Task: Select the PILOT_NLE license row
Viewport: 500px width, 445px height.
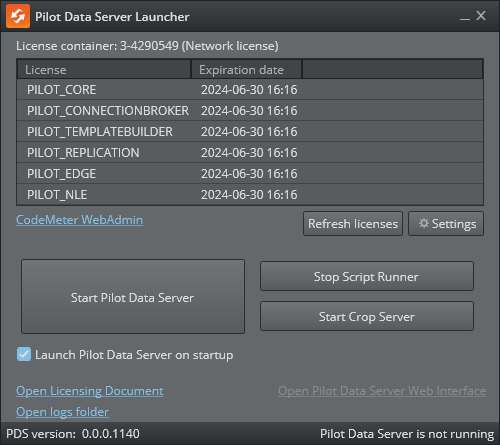Action: tap(250, 195)
